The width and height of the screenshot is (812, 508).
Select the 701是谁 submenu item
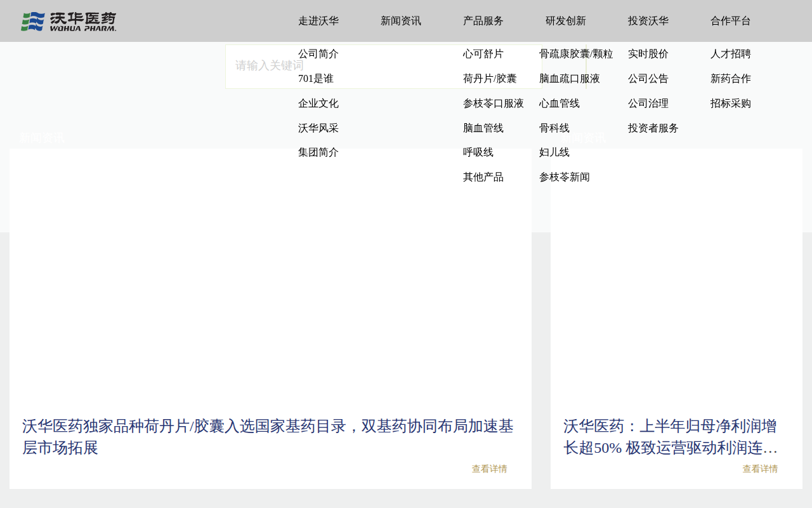coord(316,79)
